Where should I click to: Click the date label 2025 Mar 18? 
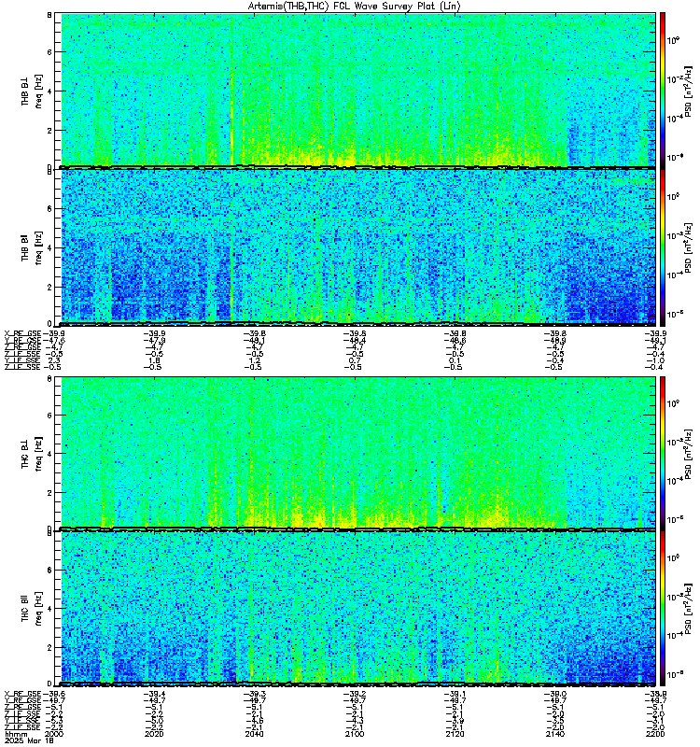click(x=27, y=740)
